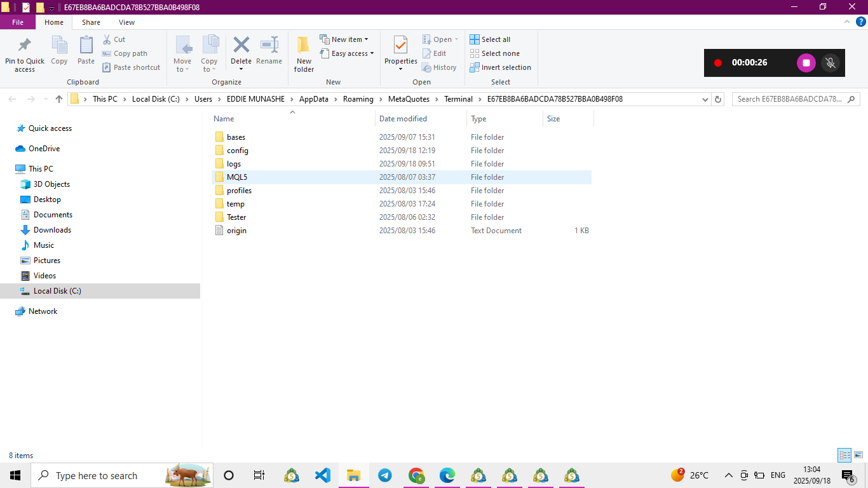Stop the screen recording

(x=806, y=63)
